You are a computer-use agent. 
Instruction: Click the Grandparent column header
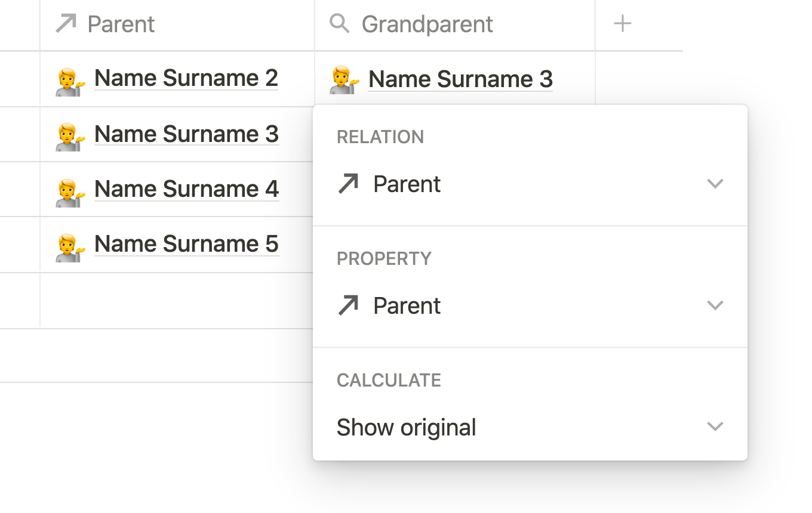(427, 24)
